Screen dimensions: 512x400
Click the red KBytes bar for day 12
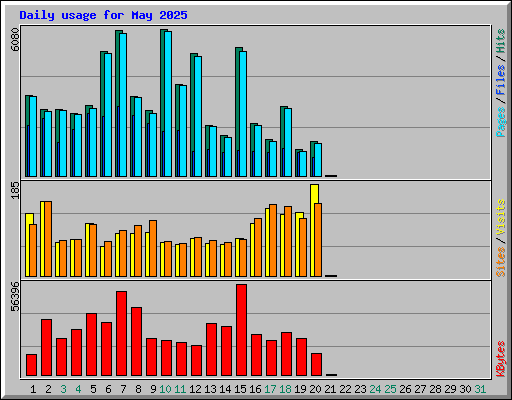click(x=197, y=361)
